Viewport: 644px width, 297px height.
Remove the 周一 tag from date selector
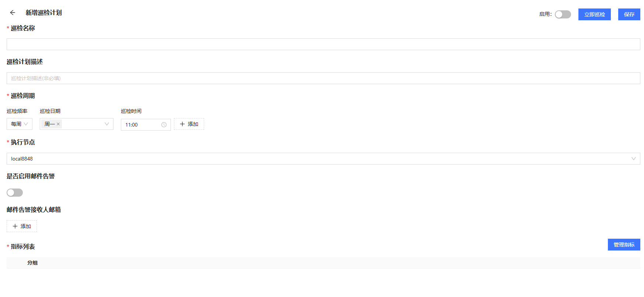click(58, 124)
